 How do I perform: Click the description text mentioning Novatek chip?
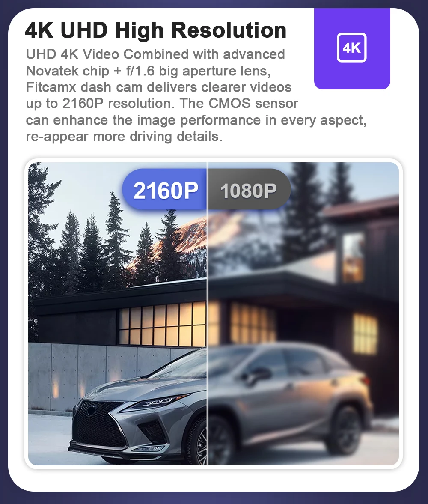click(x=148, y=71)
